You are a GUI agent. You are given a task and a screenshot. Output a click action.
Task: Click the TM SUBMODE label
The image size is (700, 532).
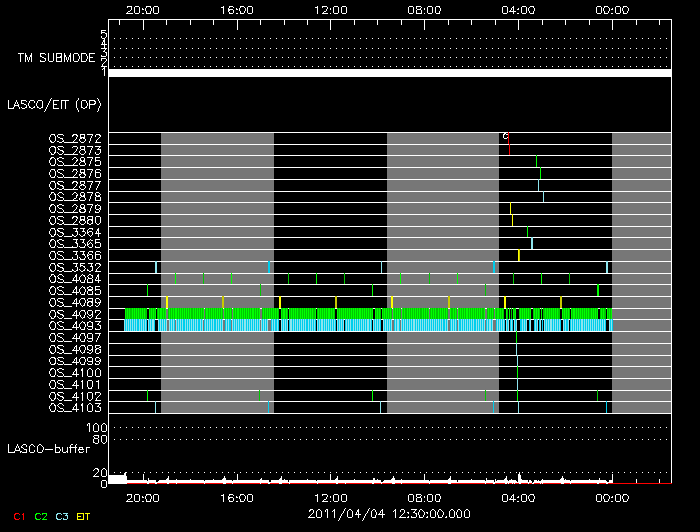coord(55,58)
